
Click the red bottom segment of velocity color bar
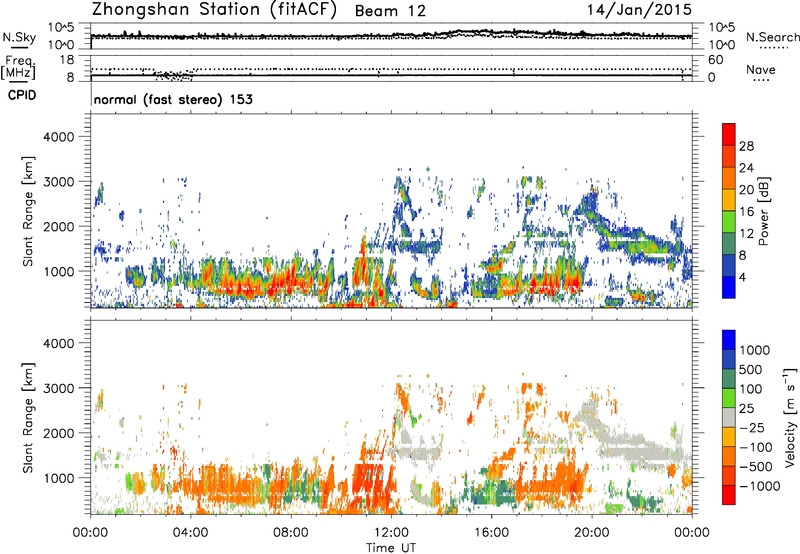(729, 495)
